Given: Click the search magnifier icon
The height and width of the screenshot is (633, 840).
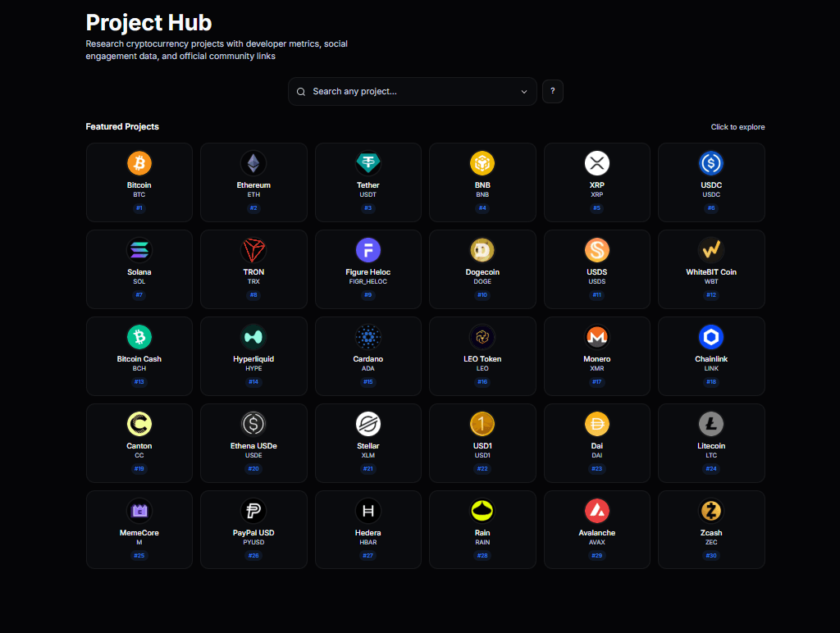Looking at the screenshot, I should 301,92.
